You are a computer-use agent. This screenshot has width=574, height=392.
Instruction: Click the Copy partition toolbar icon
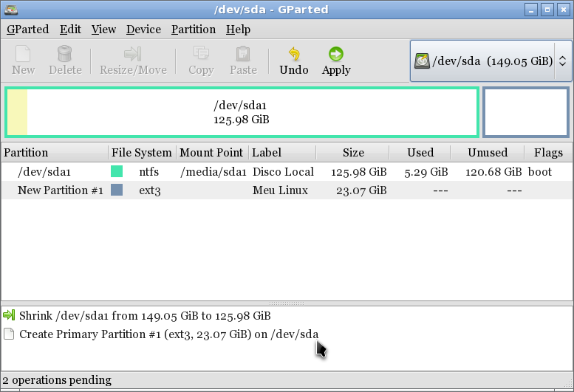(201, 61)
